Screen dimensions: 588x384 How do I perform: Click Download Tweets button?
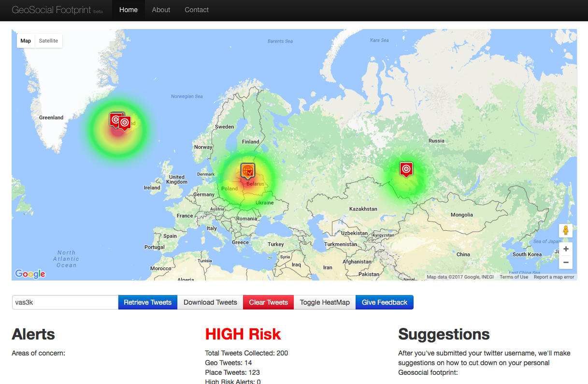pos(210,302)
